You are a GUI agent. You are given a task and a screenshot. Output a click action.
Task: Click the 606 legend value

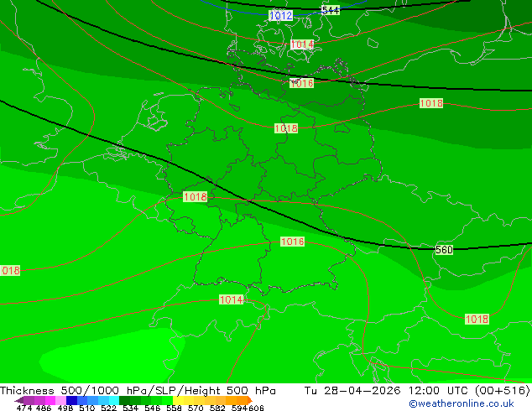click(x=256, y=408)
